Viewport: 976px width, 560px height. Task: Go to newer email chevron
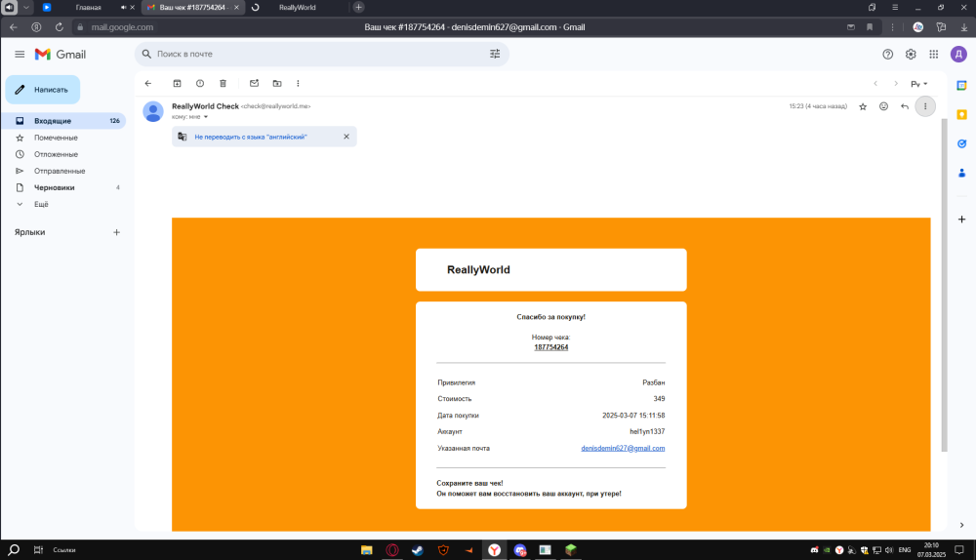point(875,83)
